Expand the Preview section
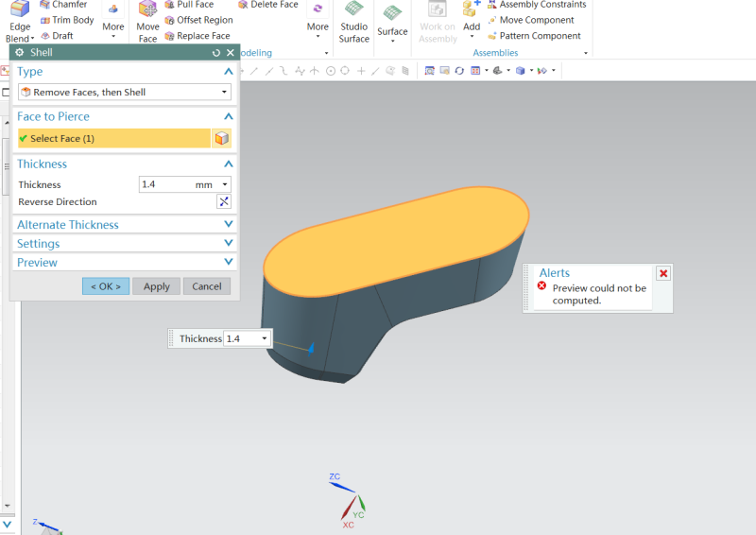Screen dimensions: 756x535 (229, 262)
